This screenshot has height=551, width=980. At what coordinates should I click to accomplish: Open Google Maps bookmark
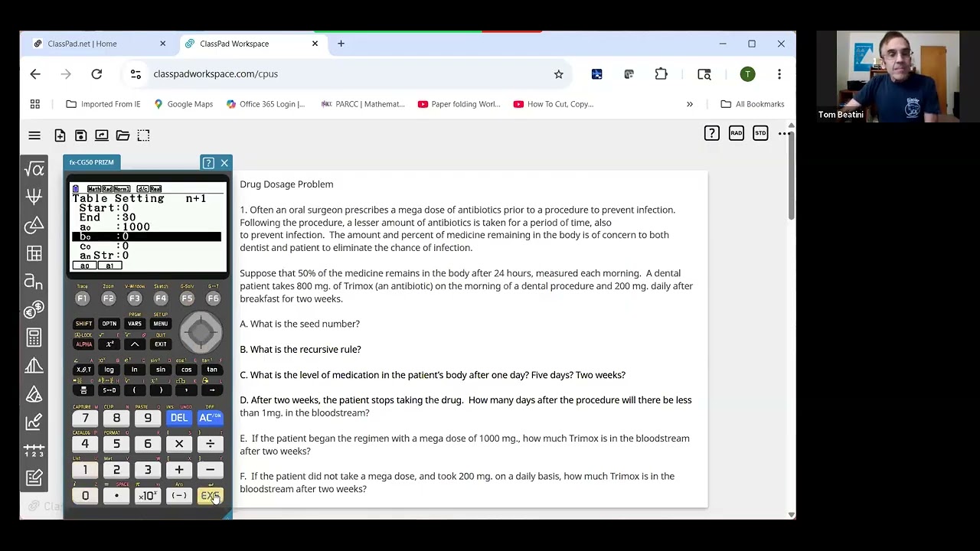coord(183,104)
